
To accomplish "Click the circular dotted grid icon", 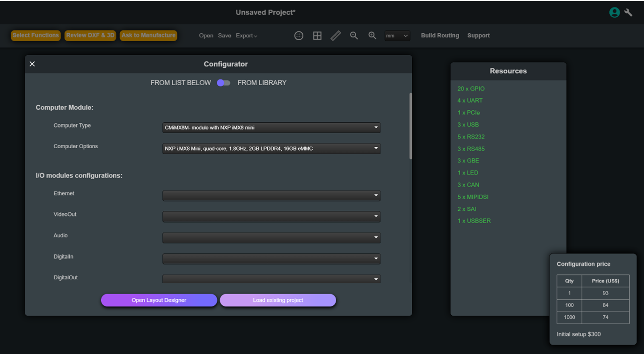I will coord(299,36).
